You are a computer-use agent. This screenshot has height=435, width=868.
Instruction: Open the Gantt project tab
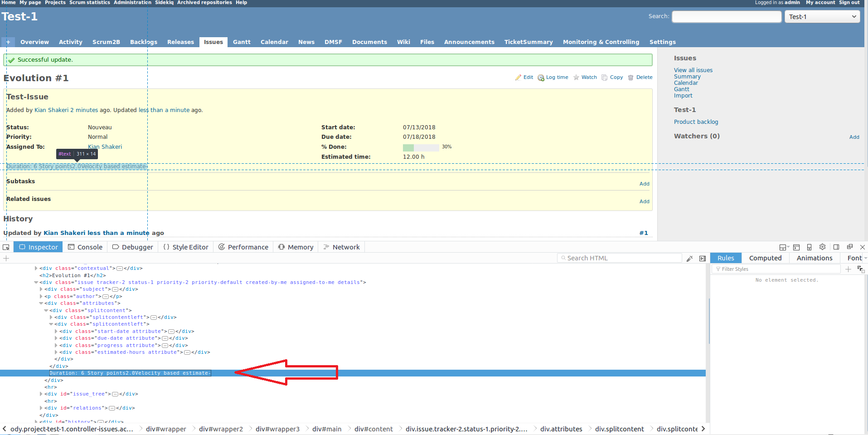[x=242, y=42]
